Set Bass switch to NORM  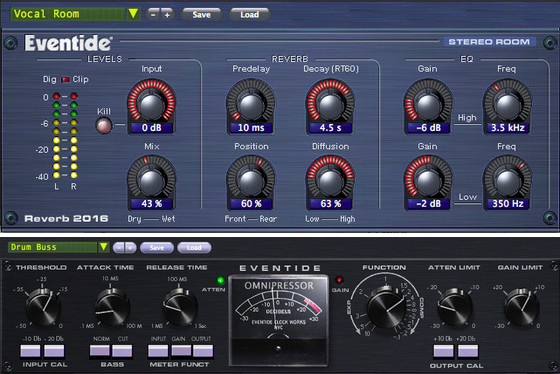pyautogui.click(x=100, y=351)
